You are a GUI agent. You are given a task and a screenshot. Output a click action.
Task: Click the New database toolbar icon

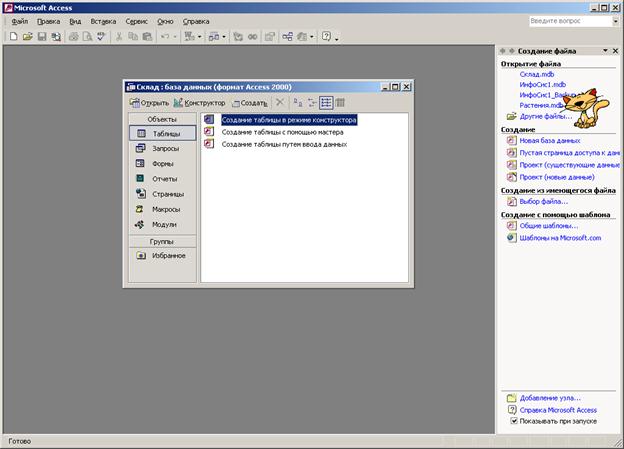14,37
